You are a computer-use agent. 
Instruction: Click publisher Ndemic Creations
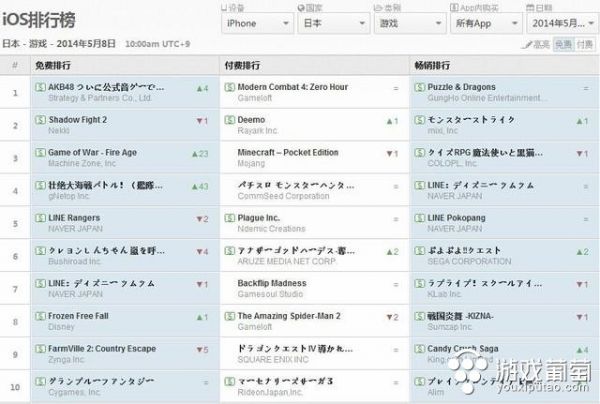[x=271, y=229]
